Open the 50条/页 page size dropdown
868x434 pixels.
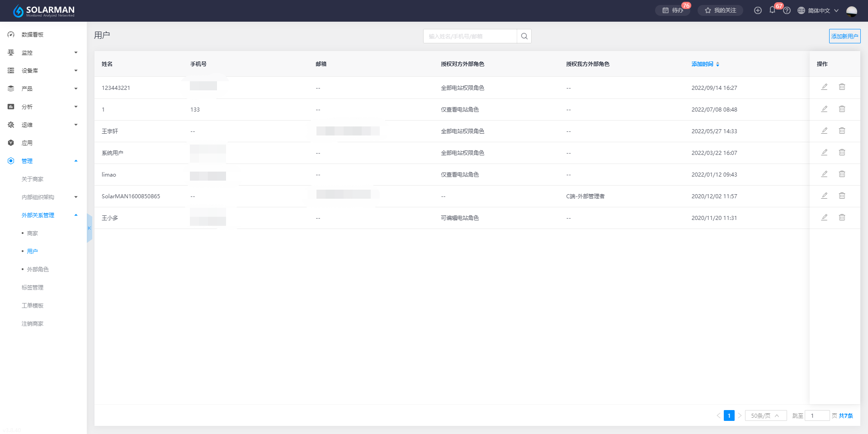click(x=765, y=415)
